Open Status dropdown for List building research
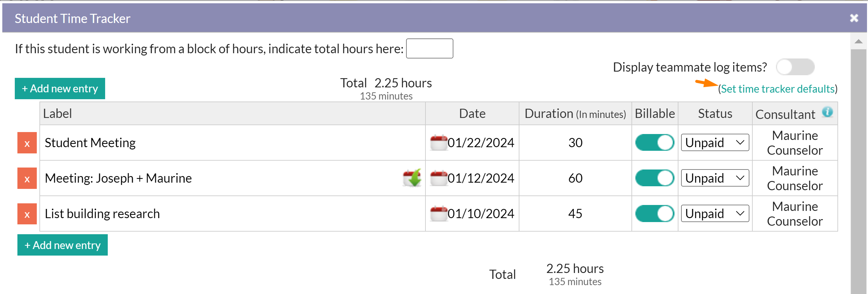Screen dimensions: 868x294 pos(715,214)
